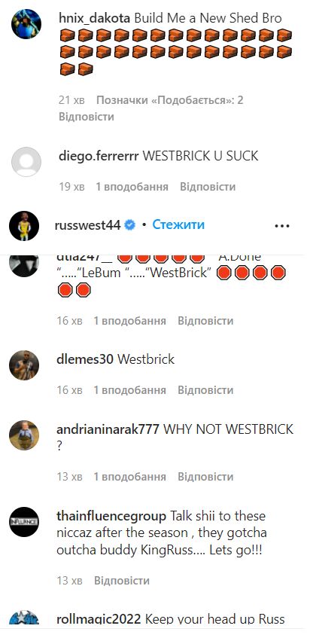This screenshot has height=644, width=310.
Task: Open the three-dot more options menu
Action: (282, 225)
